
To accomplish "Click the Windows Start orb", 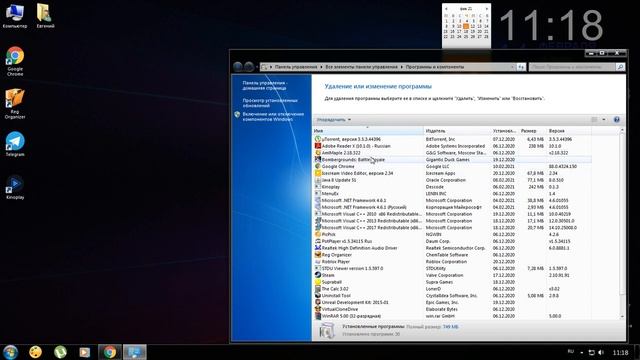I will (x=11, y=352).
